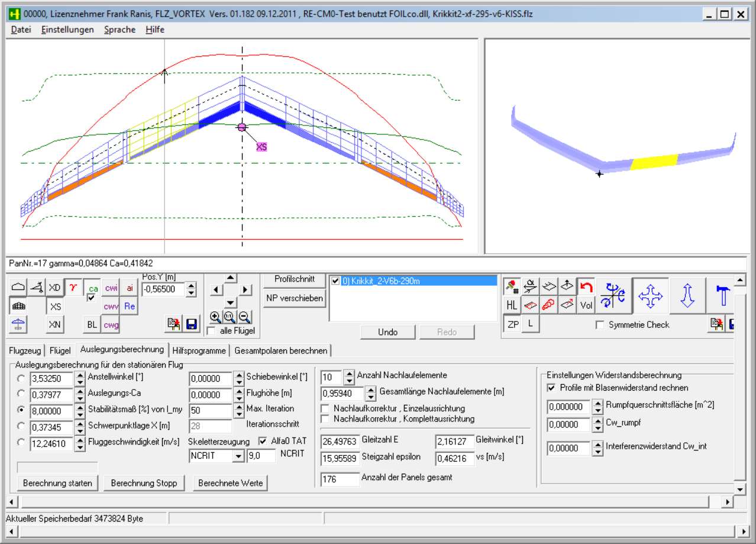Select the red gamma circulation display button

(73, 288)
